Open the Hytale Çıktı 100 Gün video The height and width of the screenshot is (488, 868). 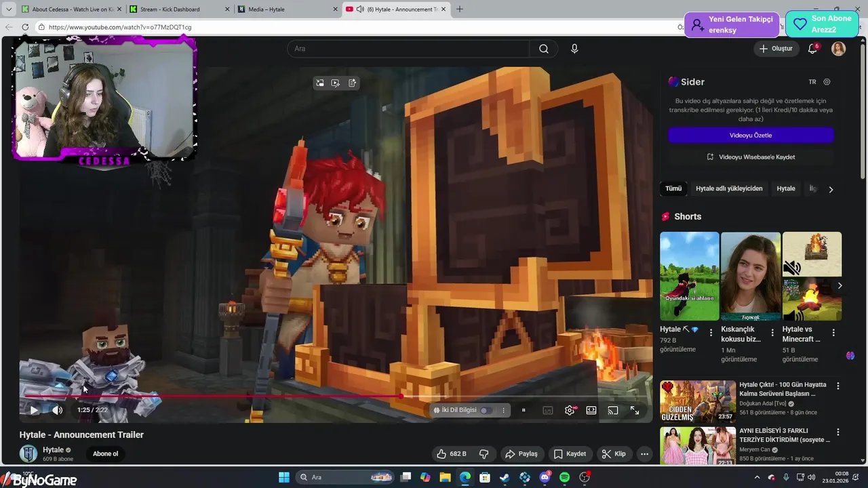(698, 401)
